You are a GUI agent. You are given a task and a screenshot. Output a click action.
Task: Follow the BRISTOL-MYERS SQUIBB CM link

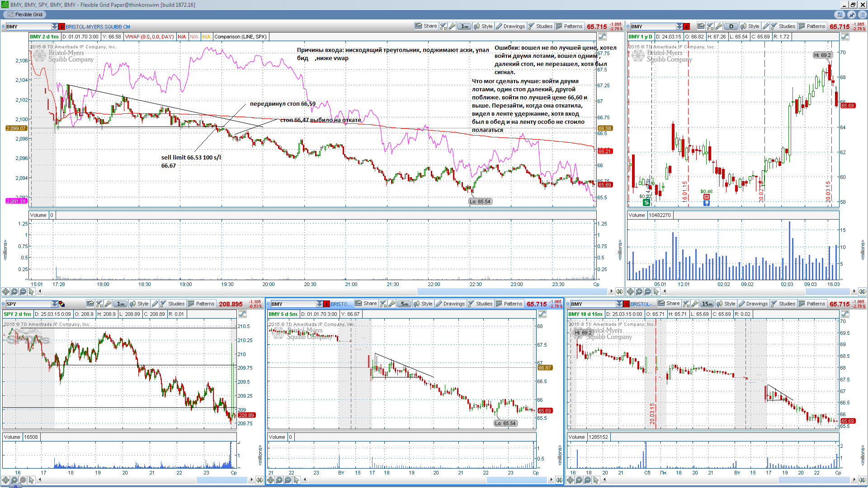pos(98,27)
